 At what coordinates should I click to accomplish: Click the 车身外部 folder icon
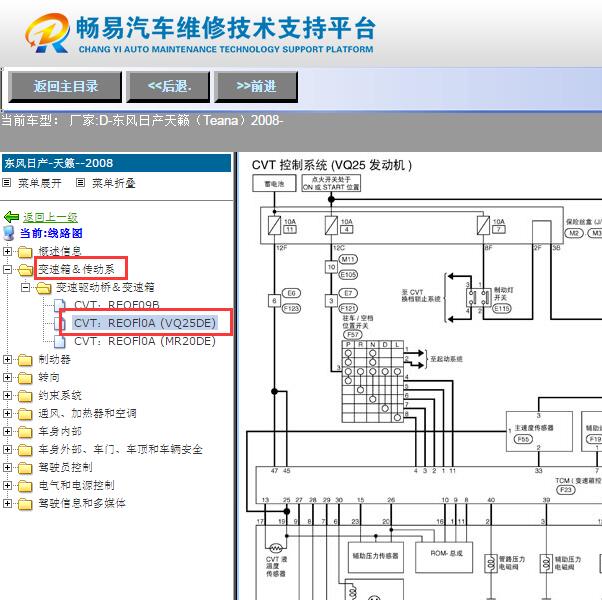[25, 450]
